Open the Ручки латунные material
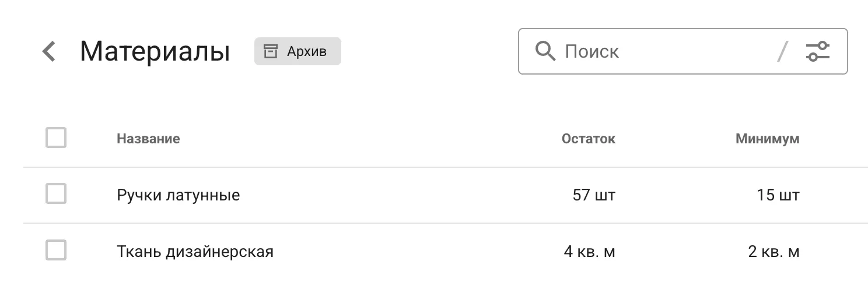The height and width of the screenshot is (289, 868). pos(178,195)
